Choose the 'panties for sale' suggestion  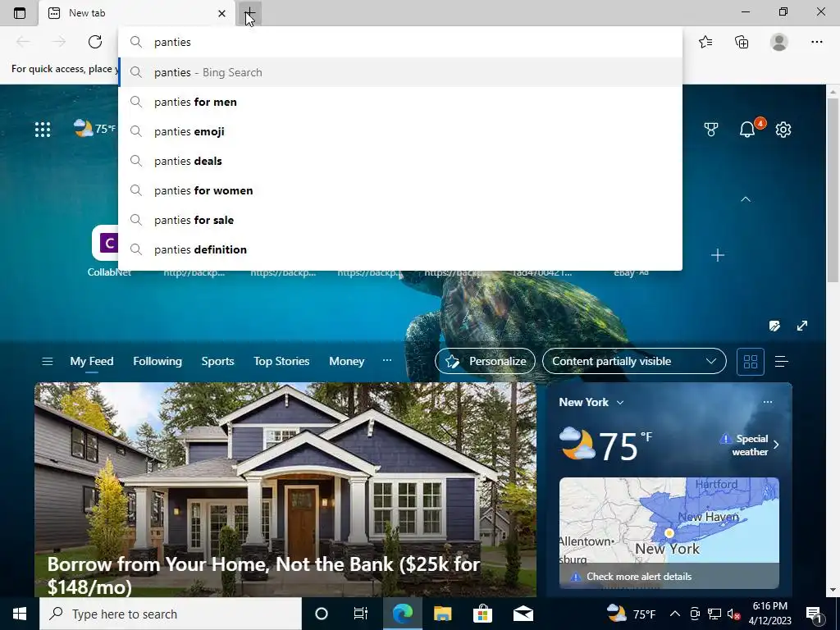tap(400, 220)
